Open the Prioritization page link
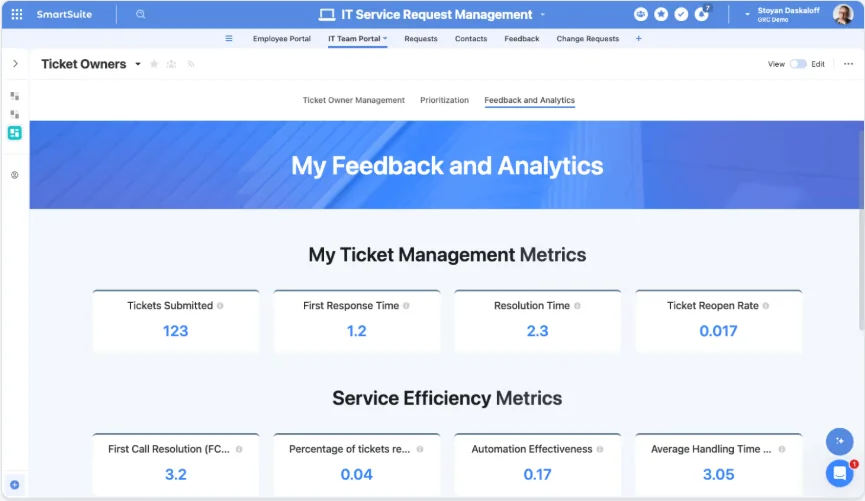Image resolution: width=865 pixels, height=501 pixels. coord(444,100)
